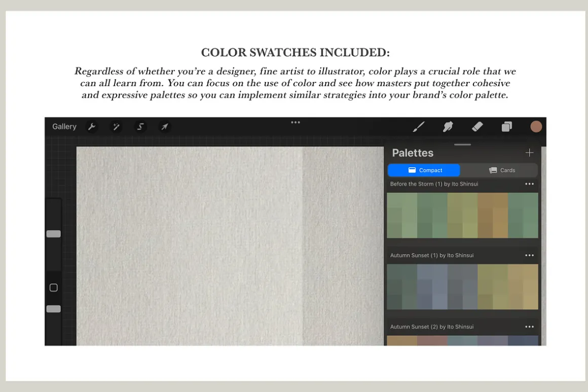The height and width of the screenshot is (392, 588).
Task: Tap the active color circle
Action: tap(536, 127)
